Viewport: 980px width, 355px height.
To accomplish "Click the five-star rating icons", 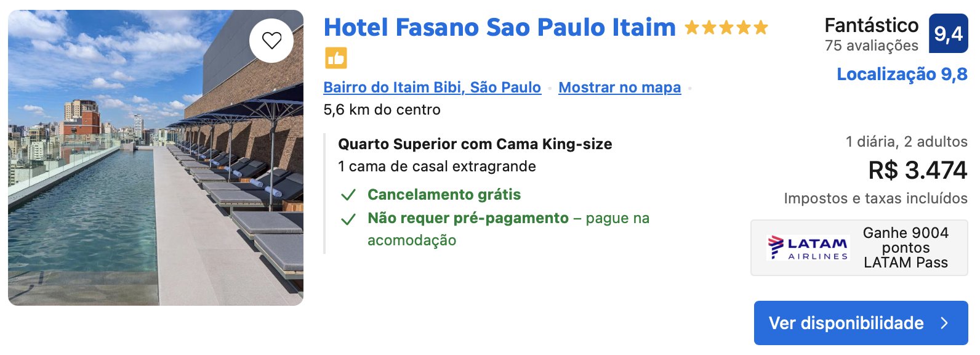I will point(726,27).
